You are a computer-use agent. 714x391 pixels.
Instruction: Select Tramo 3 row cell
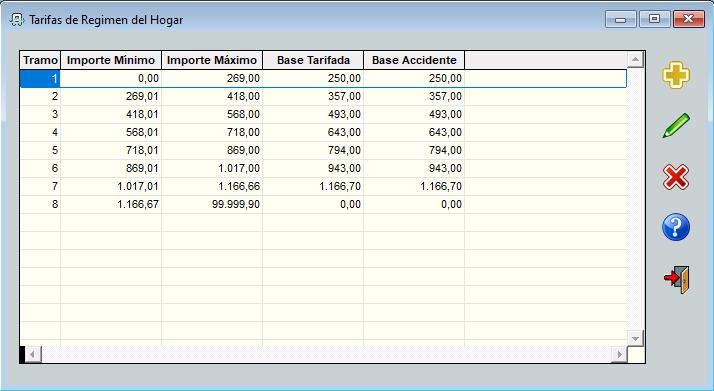point(40,114)
